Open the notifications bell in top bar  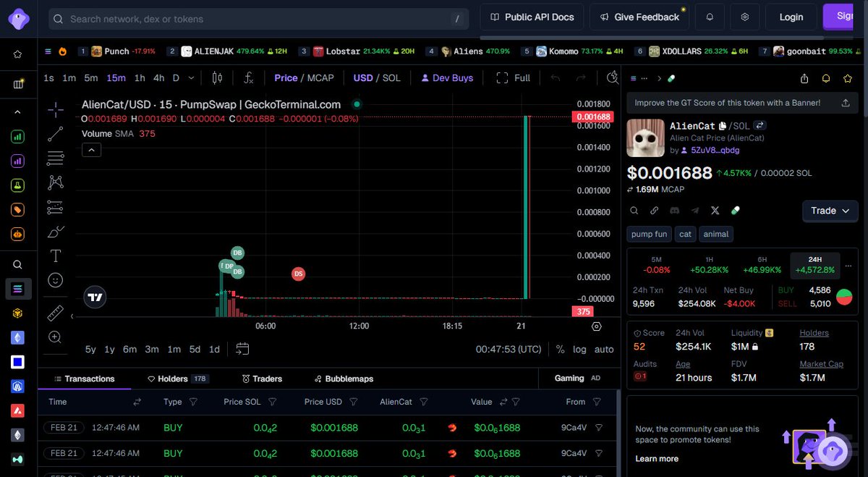point(710,17)
